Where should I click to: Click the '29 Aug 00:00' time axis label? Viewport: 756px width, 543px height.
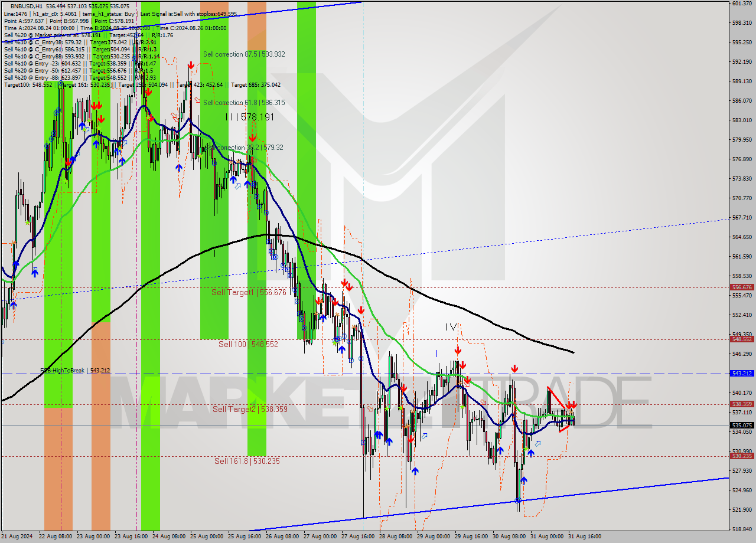(x=433, y=537)
